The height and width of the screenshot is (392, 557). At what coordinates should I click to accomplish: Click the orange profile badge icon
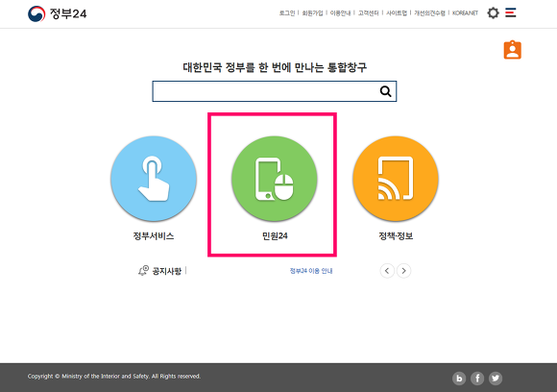[512, 50]
